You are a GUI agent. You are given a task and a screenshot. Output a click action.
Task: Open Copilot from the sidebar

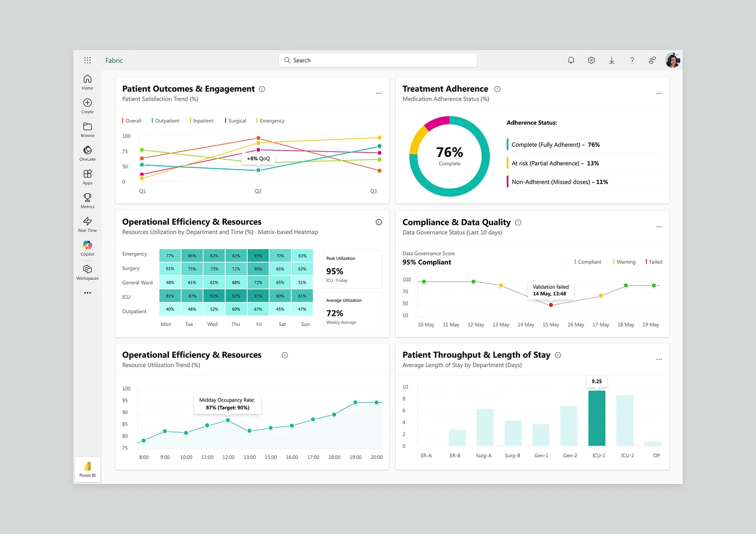pos(87,246)
